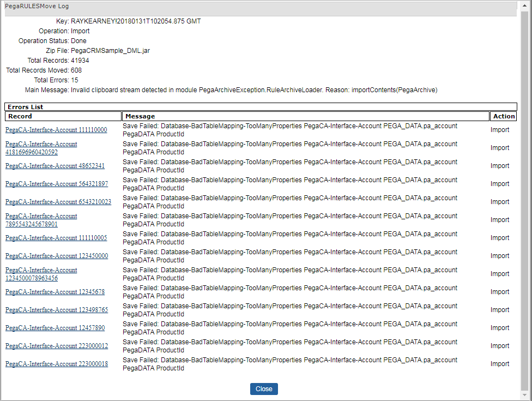Click Import action for record 223000018
Viewport: 532px width, 401px height.
click(x=500, y=364)
